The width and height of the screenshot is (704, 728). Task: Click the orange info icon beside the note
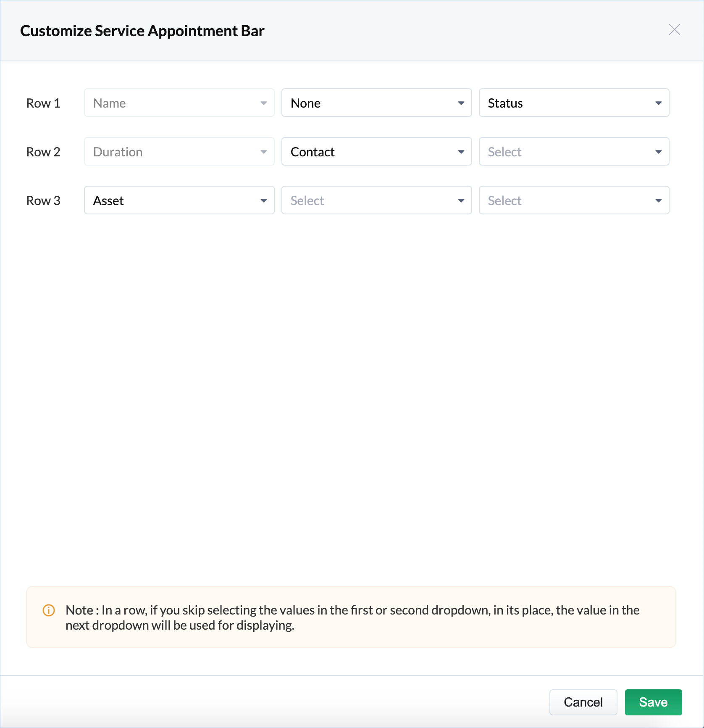point(49,610)
